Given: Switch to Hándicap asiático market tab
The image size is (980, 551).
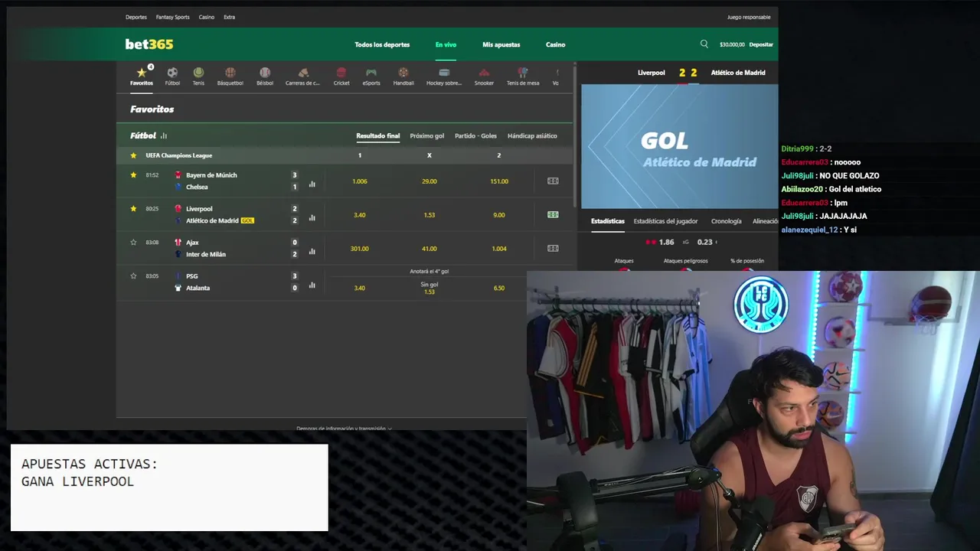Looking at the screenshot, I should [x=532, y=136].
